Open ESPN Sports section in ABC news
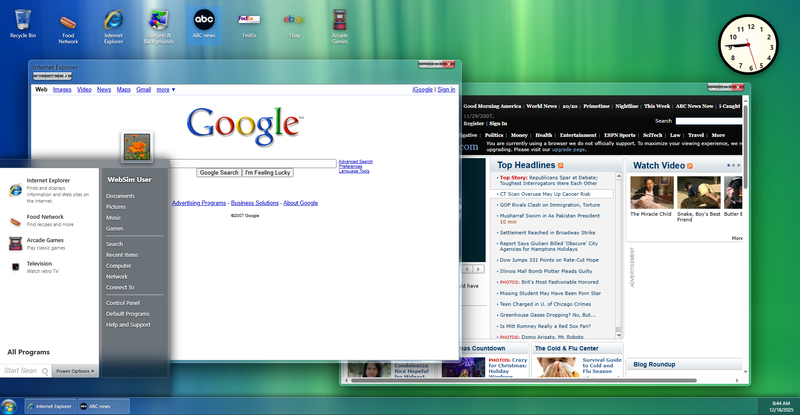The height and width of the screenshot is (415, 800). [619, 135]
